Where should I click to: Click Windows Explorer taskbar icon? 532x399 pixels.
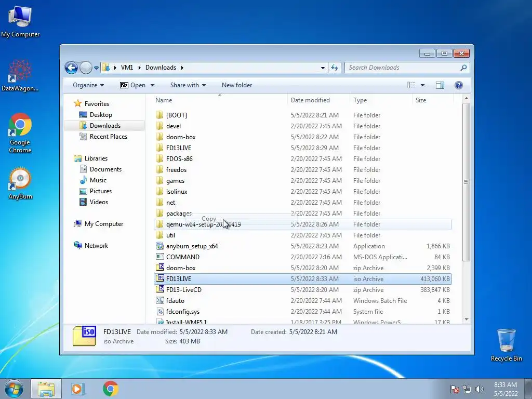[46, 389]
